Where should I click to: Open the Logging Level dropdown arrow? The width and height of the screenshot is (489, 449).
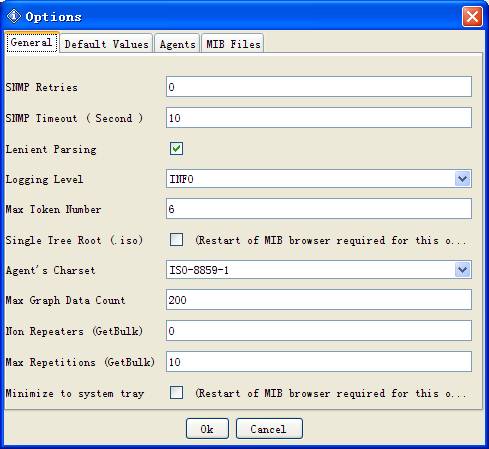click(462, 179)
